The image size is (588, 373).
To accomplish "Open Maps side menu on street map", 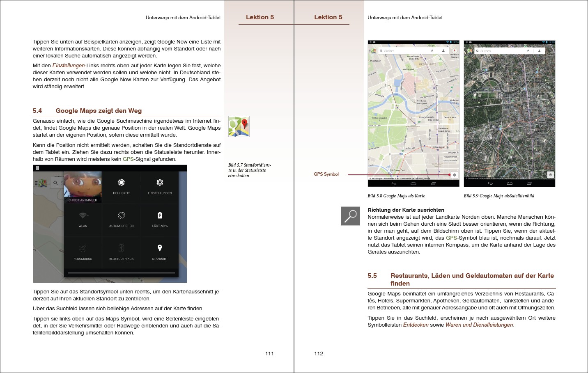I will click(x=372, y=51).
